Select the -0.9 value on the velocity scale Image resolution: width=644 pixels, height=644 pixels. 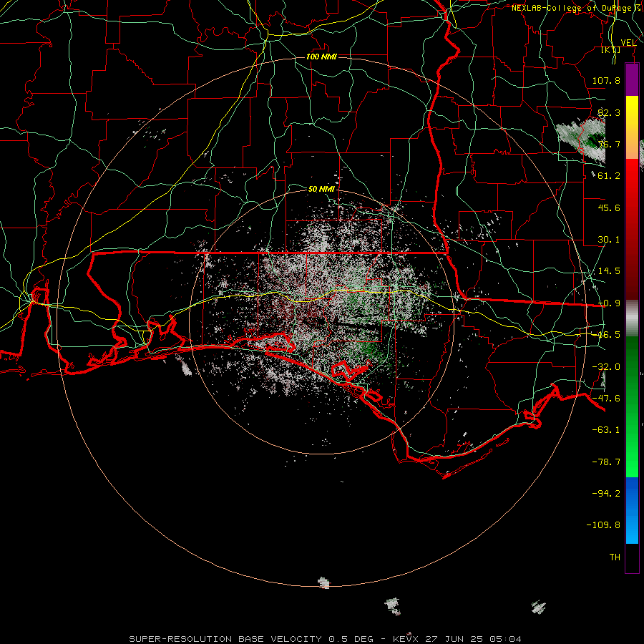609,303
